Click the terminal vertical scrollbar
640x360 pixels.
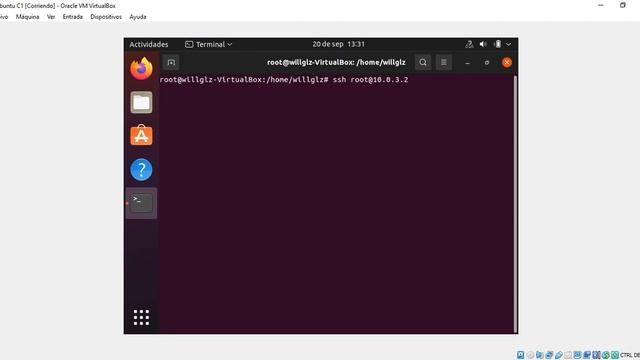(516, 204)
